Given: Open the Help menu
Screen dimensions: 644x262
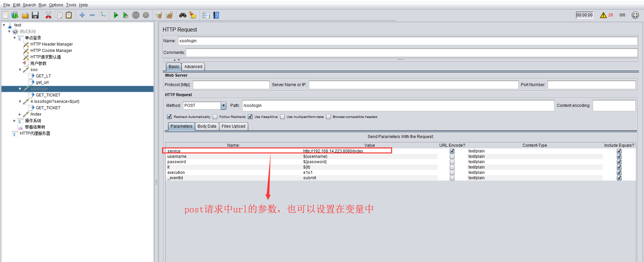Looking at the screenshot, I should [84, 5].
